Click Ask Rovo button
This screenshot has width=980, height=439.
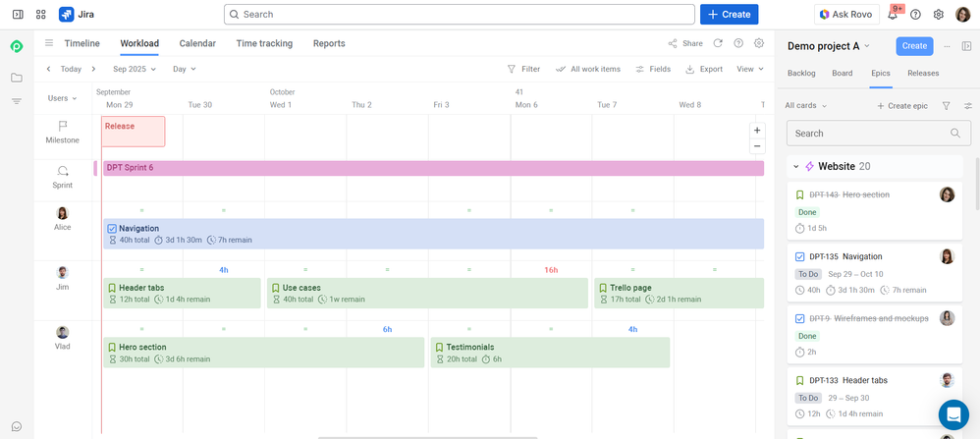click(846, 15)
